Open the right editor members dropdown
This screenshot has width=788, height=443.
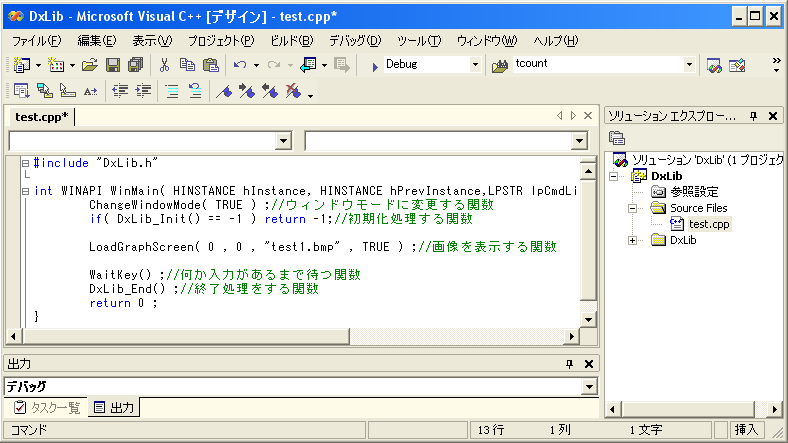click(x=579, y=141)
